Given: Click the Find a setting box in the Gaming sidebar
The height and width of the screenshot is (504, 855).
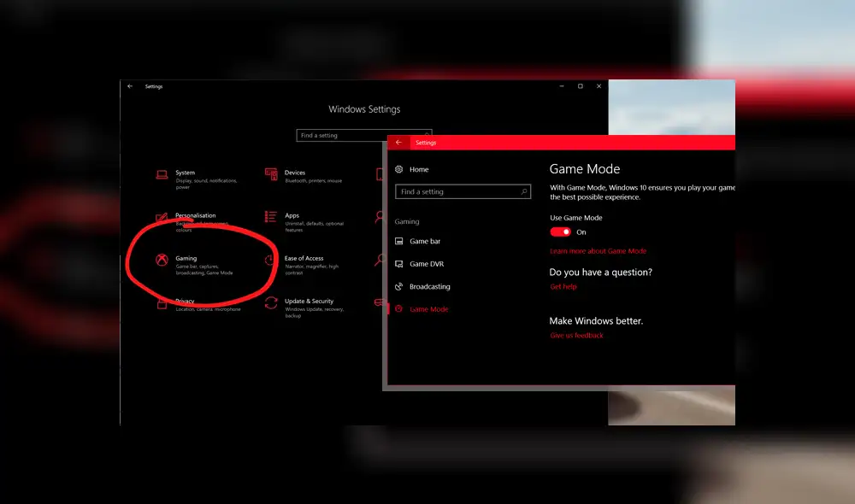Looking at the screenshot, I should 462,192.
